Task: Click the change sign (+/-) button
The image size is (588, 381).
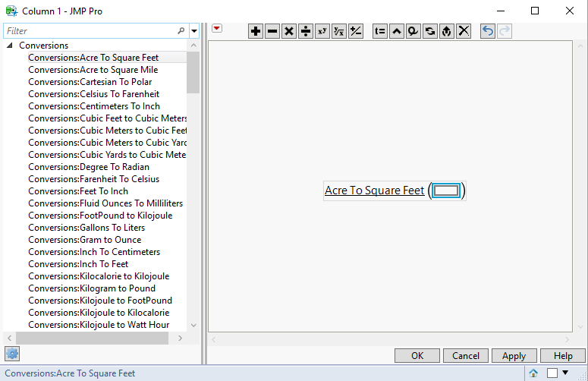Action: 356,31
